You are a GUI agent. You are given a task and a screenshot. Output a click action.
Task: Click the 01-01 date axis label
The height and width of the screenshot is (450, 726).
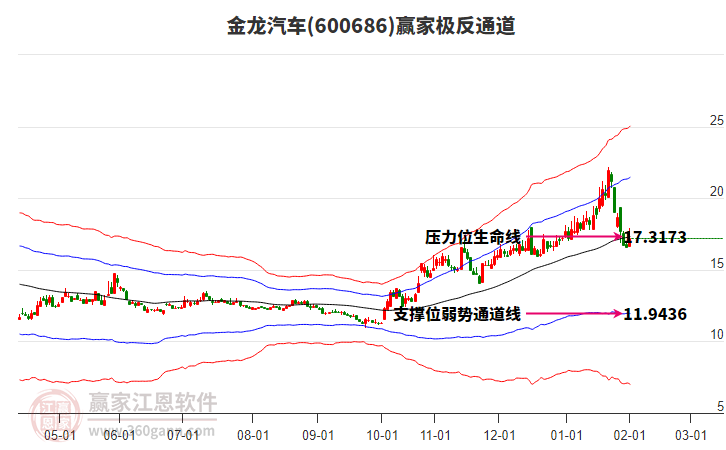point(566,435)
